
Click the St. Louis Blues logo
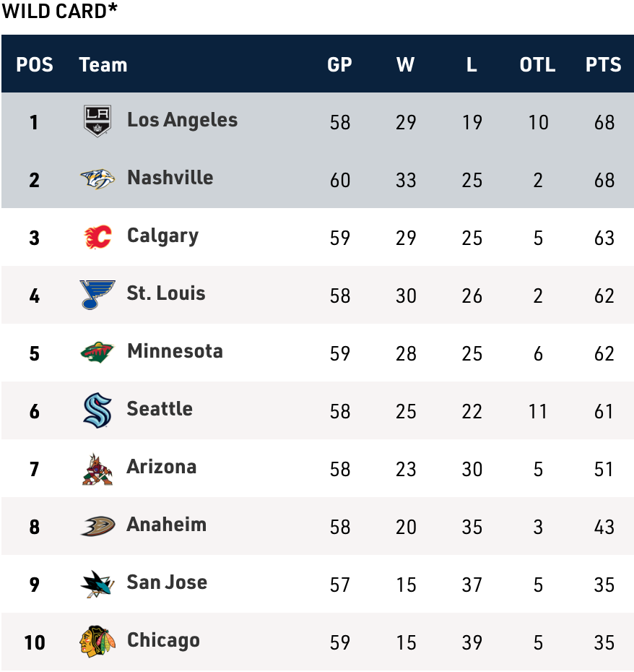(97, 295)
